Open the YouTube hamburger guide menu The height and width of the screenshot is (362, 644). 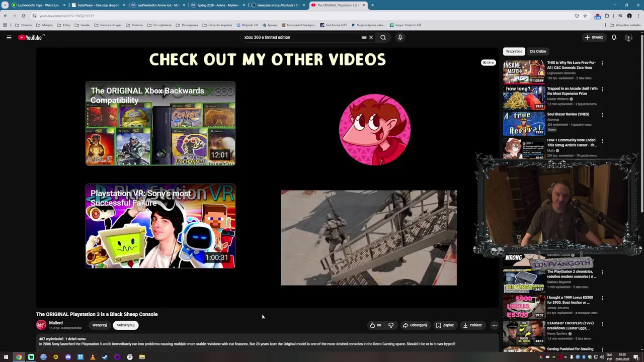pyautogui.click(x=9, y=37)
